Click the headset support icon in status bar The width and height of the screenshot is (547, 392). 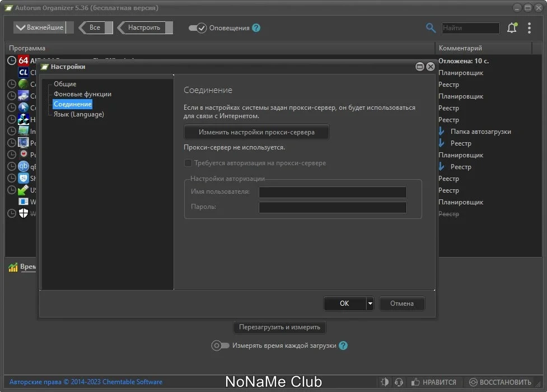[399, 382]
